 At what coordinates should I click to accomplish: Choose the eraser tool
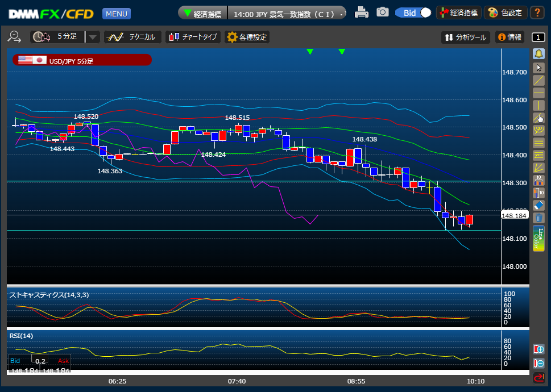(538, 205)
